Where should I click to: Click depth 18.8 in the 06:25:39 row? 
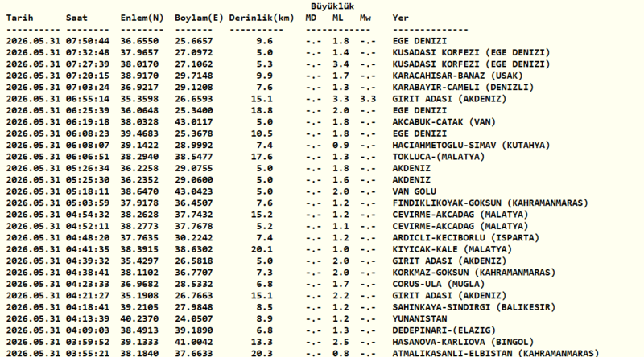(x=262, y=110)
